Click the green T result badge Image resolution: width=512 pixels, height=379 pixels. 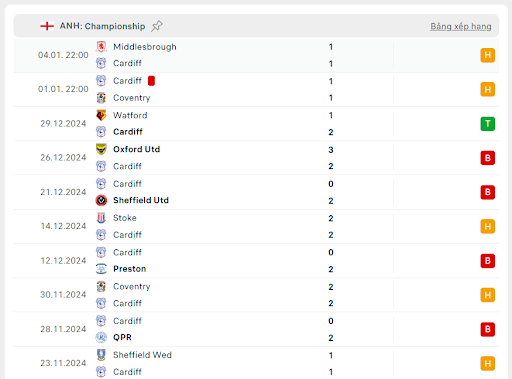coord(487,124)
